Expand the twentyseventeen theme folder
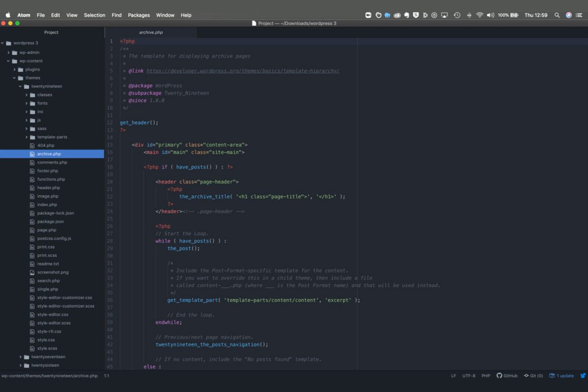Image resolution: width=588 pixels, height=392 pixels. click(x=20, y=356)
